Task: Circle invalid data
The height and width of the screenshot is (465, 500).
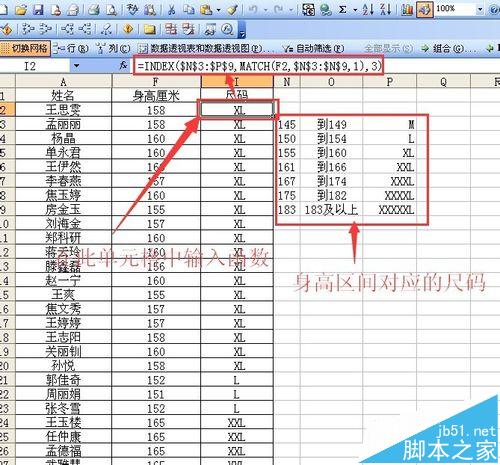Action: click(x=171, y=30)
